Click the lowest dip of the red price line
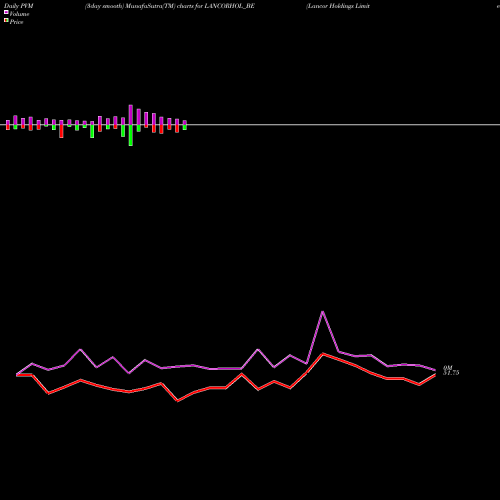The image size is (500, 500). coord(177,401)
